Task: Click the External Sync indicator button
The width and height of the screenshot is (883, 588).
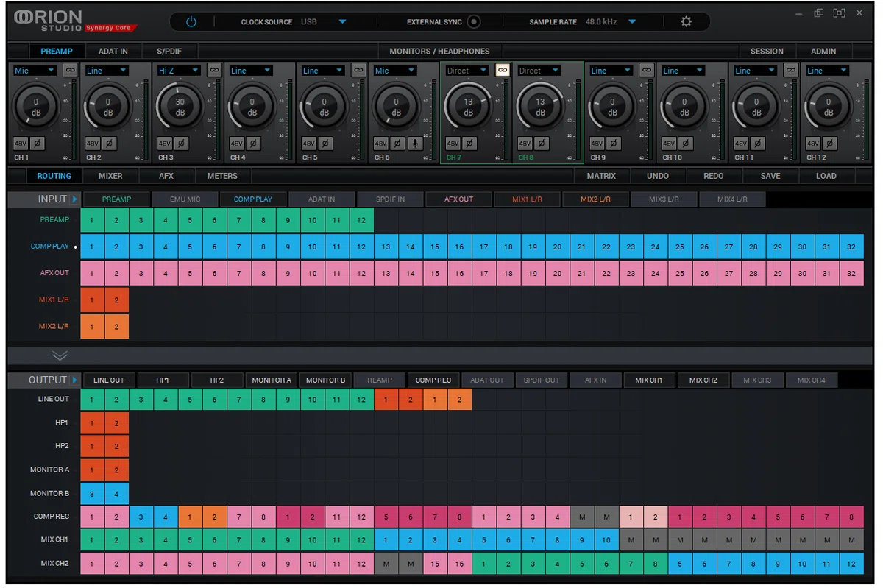Action: pyautogui.click(x=474, y=22)
